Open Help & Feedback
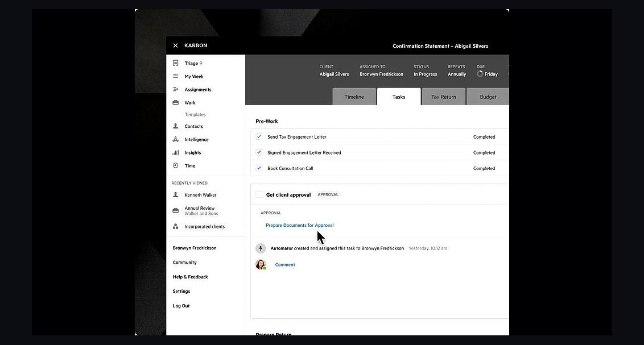This screenshot has width=644, height=345. click(x=190, y=277)
